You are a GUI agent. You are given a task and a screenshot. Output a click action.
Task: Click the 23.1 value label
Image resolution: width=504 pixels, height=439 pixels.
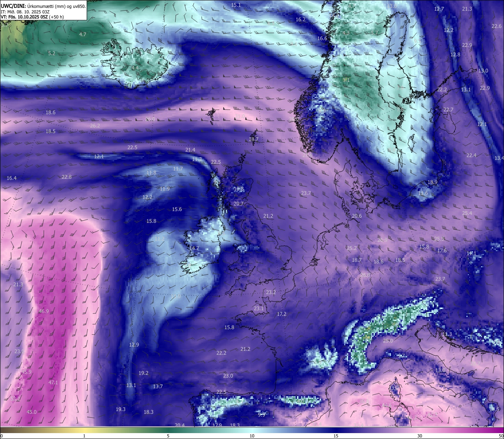point(259,308)
